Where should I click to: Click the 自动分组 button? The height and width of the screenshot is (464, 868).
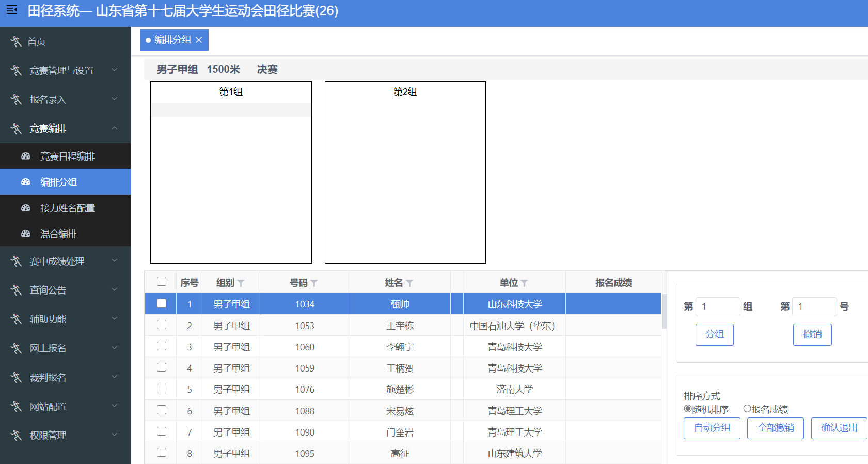pos(712,428)
